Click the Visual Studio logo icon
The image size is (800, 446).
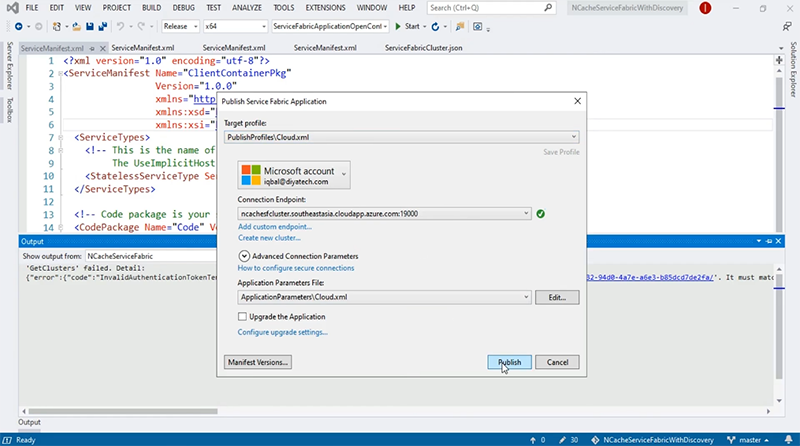pos(12,8)
